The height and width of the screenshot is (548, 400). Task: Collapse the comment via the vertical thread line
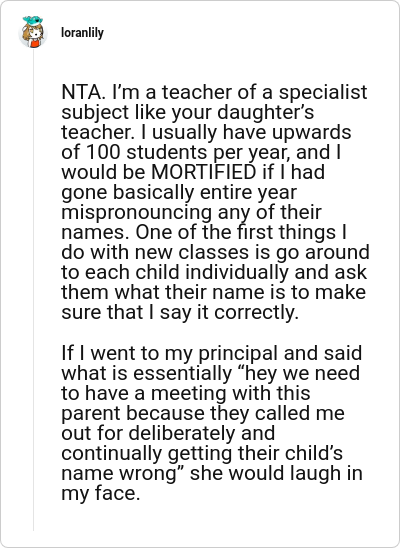34,290
